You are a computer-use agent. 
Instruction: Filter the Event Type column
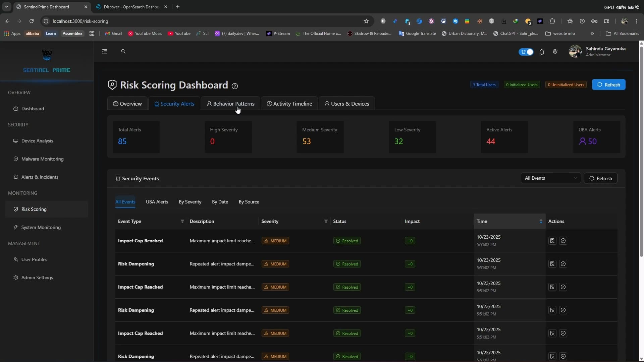(x=182, y=221)
